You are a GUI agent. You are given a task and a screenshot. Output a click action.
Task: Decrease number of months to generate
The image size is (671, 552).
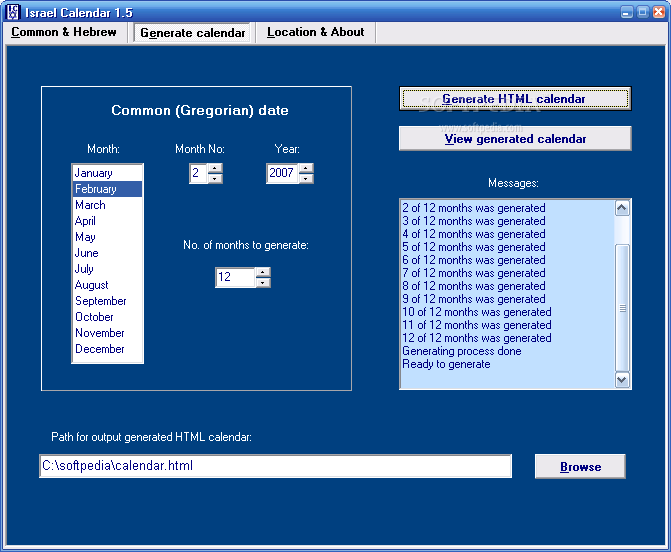point(263,282)
